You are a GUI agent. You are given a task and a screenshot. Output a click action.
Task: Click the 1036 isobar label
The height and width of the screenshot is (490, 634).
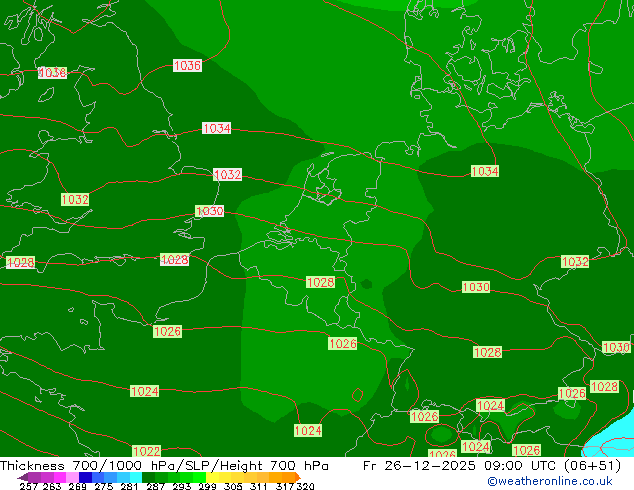(x=187, y=65)
